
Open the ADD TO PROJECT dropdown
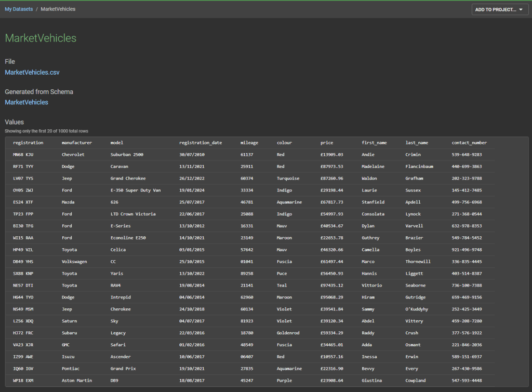(x=499, y=9)
